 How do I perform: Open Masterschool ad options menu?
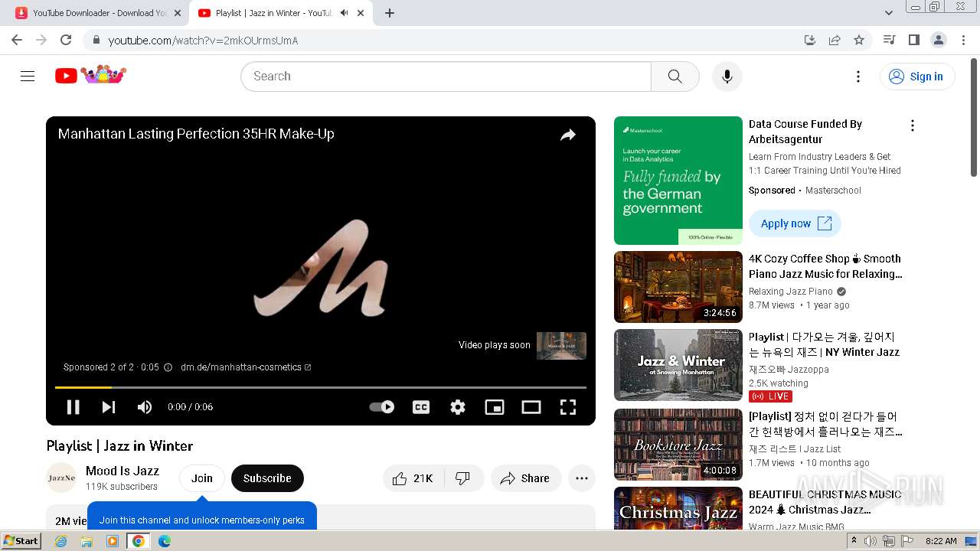[x=912, y=126]
